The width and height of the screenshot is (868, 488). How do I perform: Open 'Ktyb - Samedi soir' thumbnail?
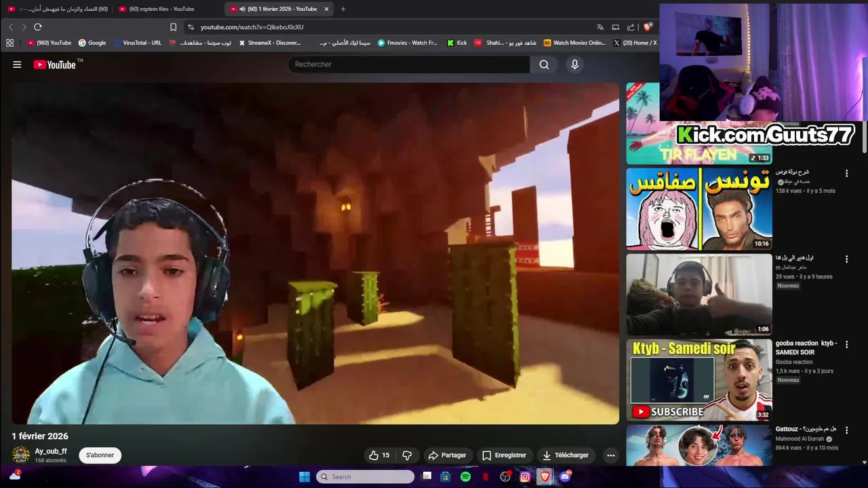pyautogui.click(x=699, y=380)
